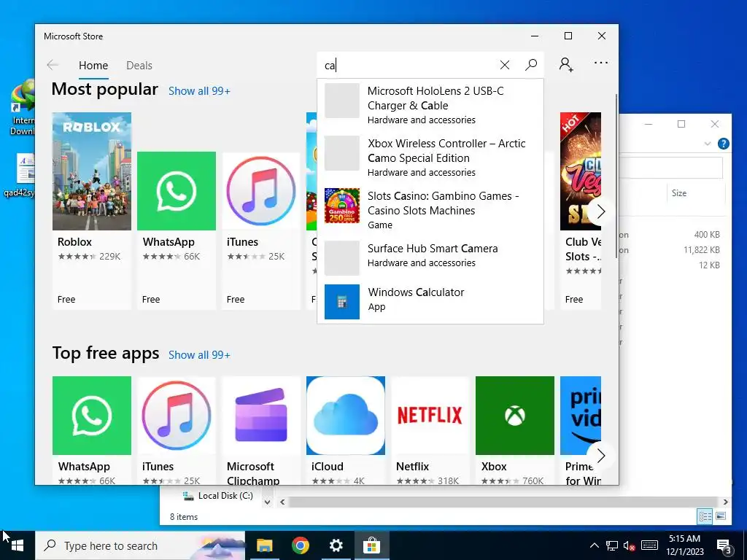
Task: Select Microsoft HoloLens 2 USB-C Charger suggestion
Action: coord(430,105)
